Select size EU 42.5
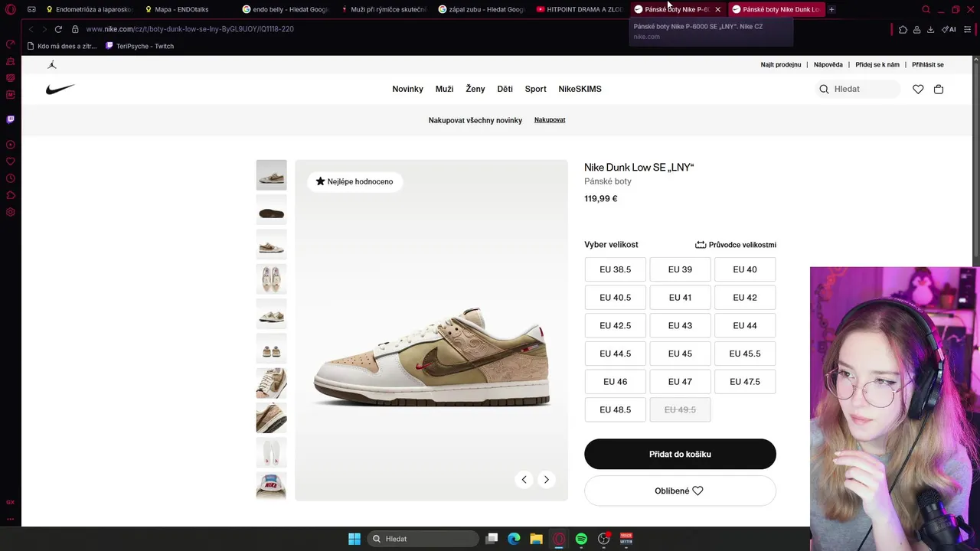This screenshot has width=980, height=551. pos(616,325)
